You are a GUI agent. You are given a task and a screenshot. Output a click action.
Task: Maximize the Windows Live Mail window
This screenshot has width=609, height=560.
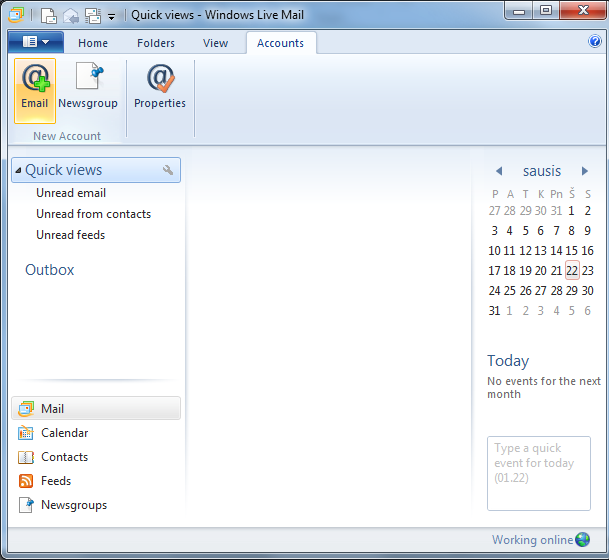coord(546,11)
